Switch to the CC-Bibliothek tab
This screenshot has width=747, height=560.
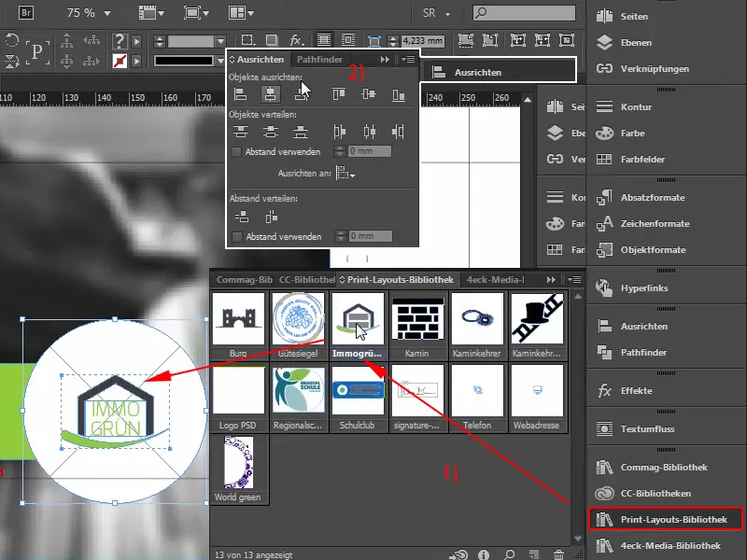tap(307, 280)
